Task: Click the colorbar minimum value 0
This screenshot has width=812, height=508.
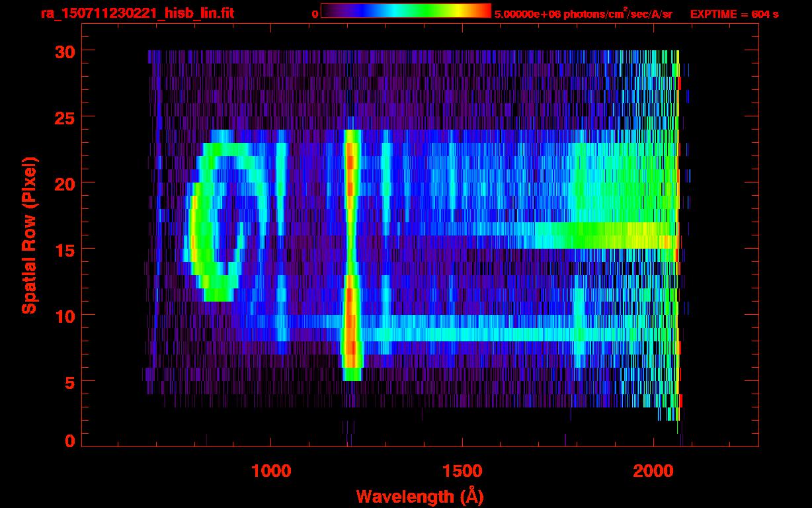Action: (x=315, y=14)
